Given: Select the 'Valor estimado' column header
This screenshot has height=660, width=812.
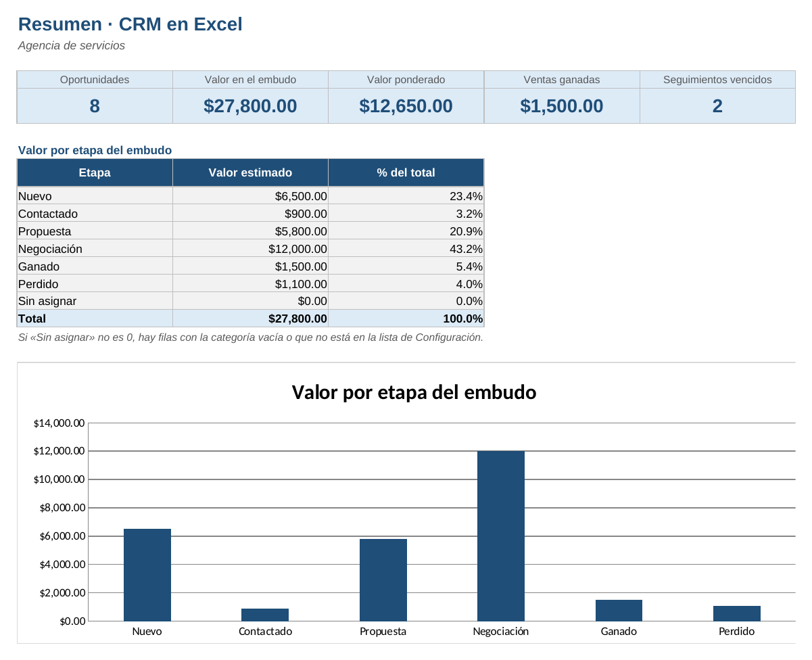Looking at the screenshot, I should click(x=250, y=172).
